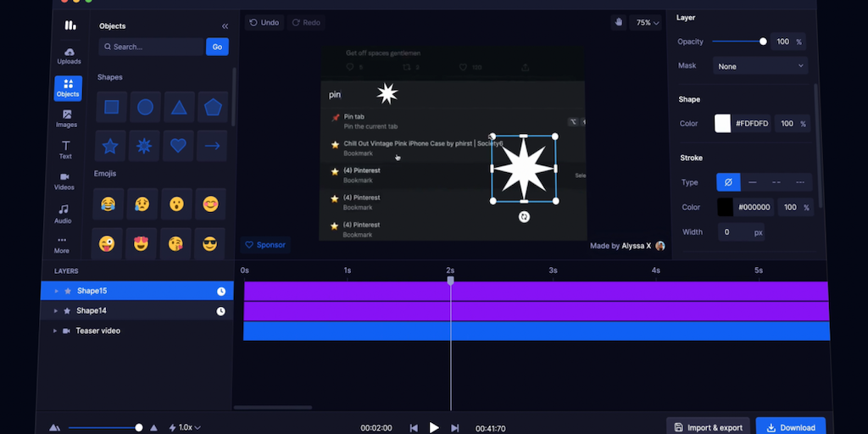Viewport: 868px width, 434px height.
Task: Toggle the clock icon on Shape14 layer
Action: click(220, 311)
